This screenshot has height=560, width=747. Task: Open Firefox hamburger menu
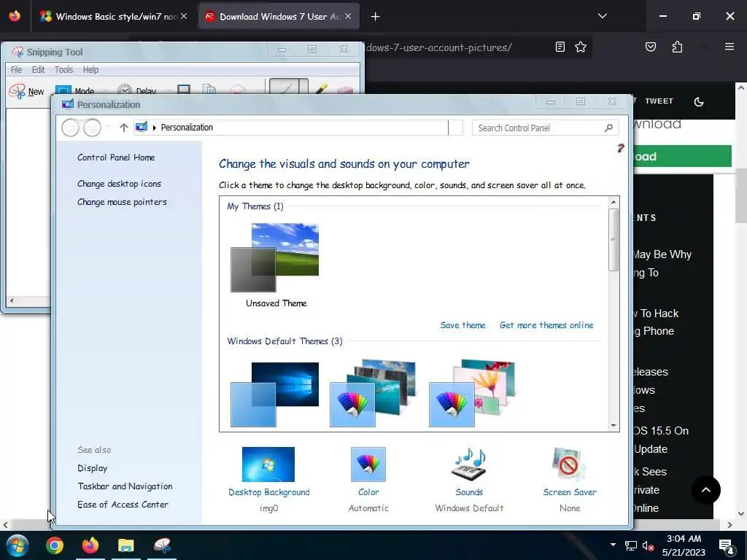click(729, 47)
